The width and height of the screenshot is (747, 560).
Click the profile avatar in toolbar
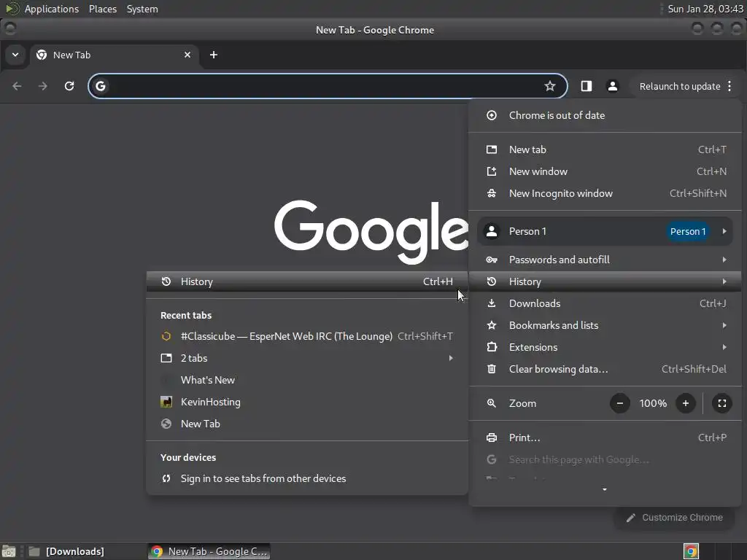612,86
